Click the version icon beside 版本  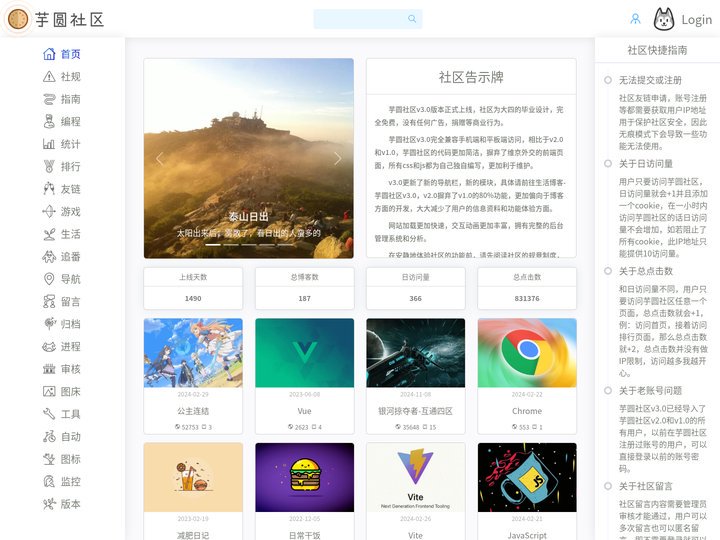tap(49, 504)
